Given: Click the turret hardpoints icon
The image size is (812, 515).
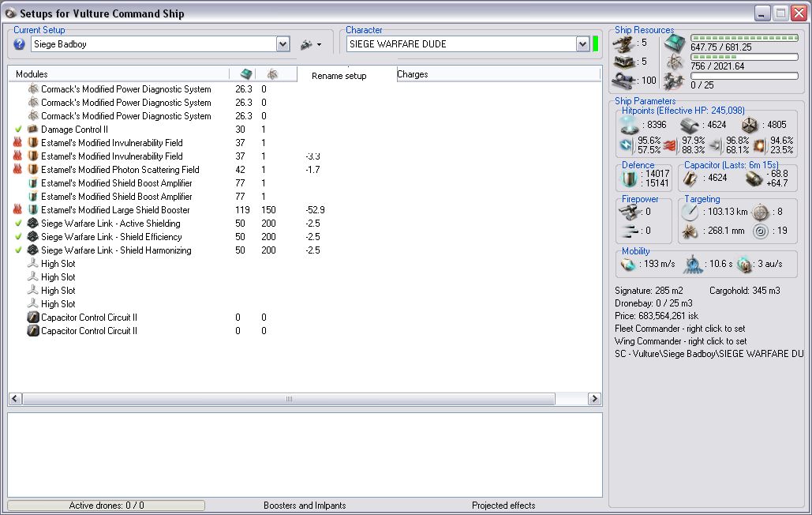Looking at the screenshot, I should pos(623,44).
